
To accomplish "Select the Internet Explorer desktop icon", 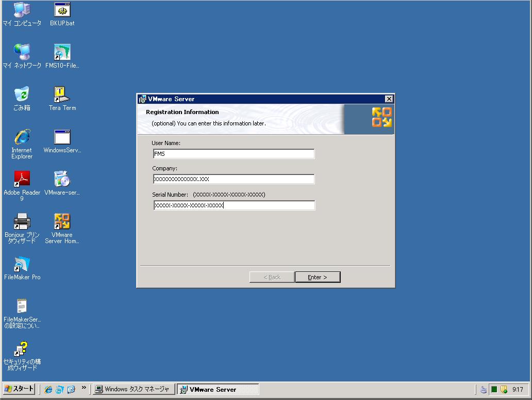I will coord(22,144).
